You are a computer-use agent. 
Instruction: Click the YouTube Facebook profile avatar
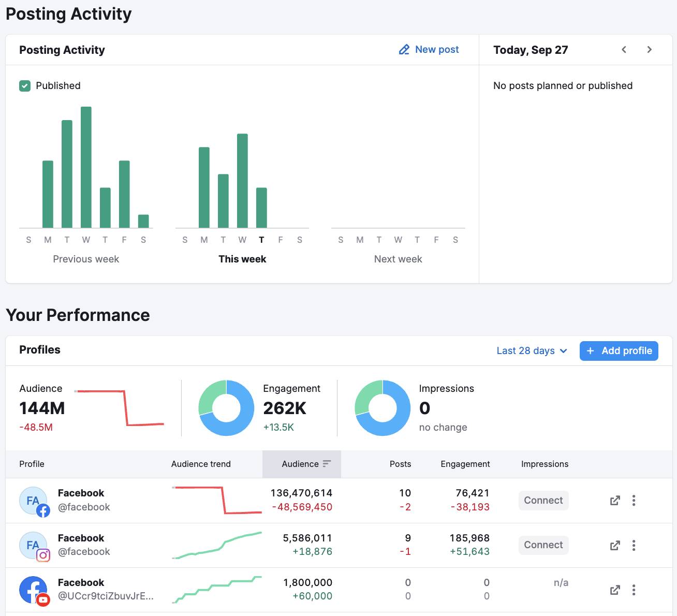[34, 590]
